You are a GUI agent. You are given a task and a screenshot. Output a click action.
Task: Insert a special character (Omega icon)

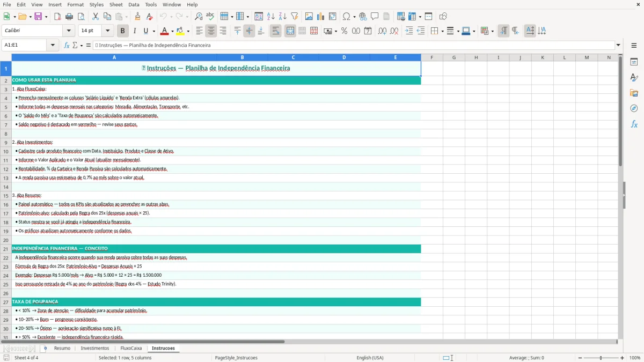tap(346, 17)
